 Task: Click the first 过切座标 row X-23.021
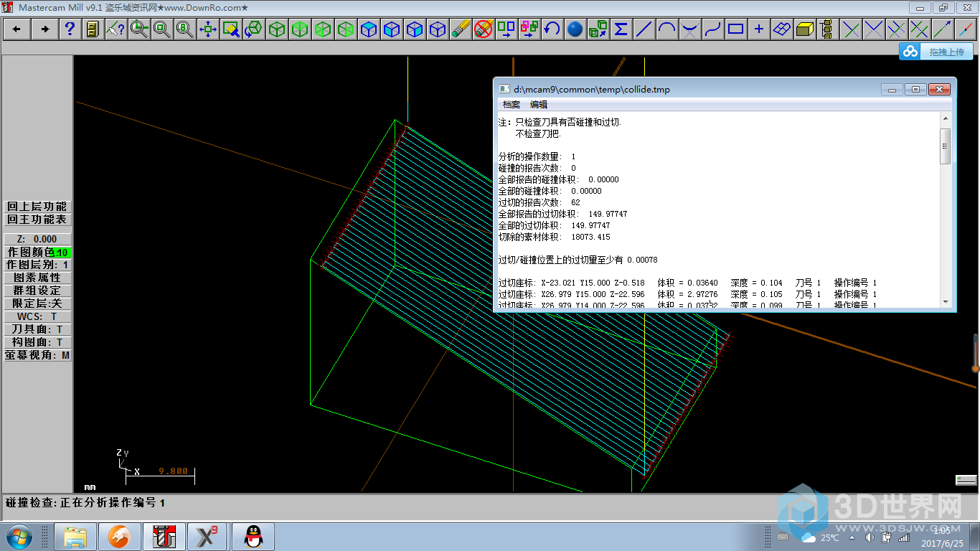(687, 283)
